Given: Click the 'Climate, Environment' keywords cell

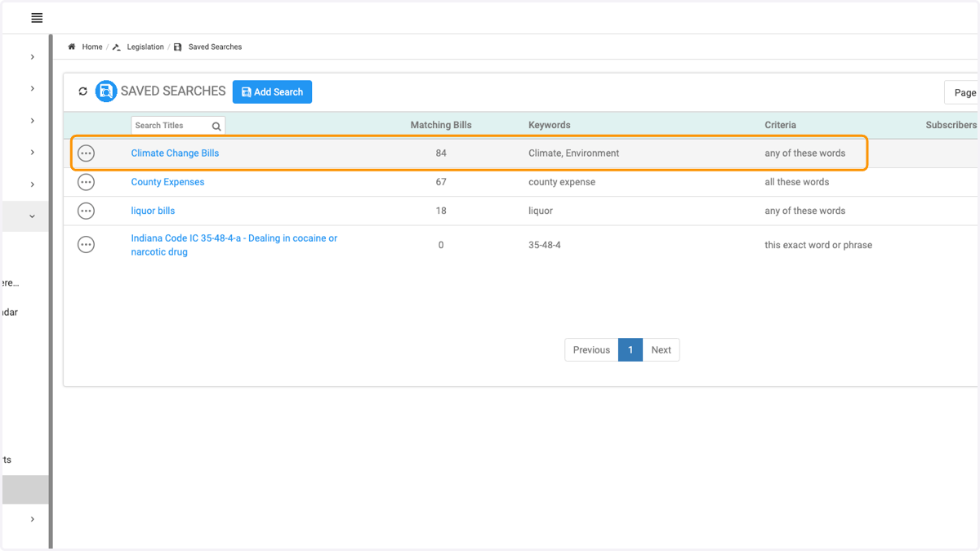Looking at the screenshot, I should [574, 153].
